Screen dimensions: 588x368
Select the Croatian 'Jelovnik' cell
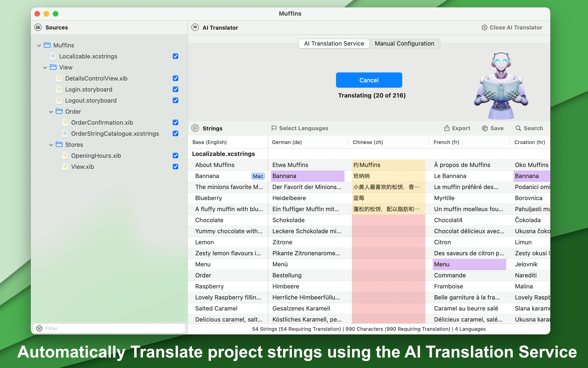tap(532, 264)
